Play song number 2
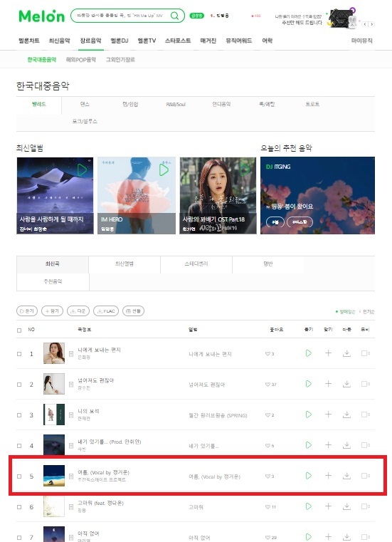392x542 pixels. (309, 384)
